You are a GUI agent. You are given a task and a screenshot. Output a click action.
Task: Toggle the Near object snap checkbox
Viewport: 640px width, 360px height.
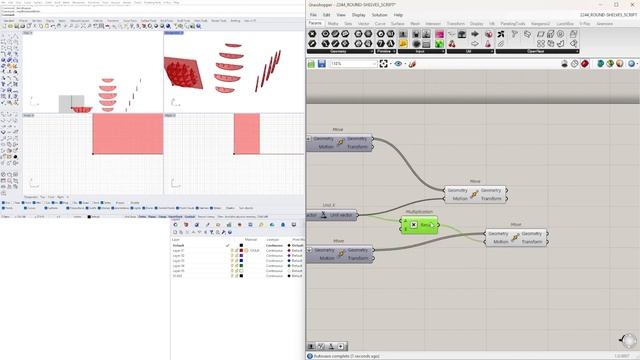[13, 202]
